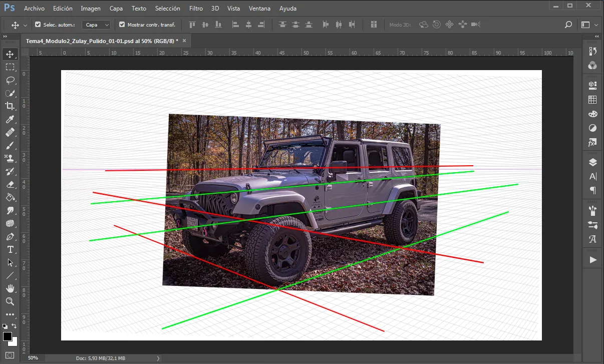This screenshot has width=604, height=364.
Task: Open the Character panel icon
Action: click(593, 176)
